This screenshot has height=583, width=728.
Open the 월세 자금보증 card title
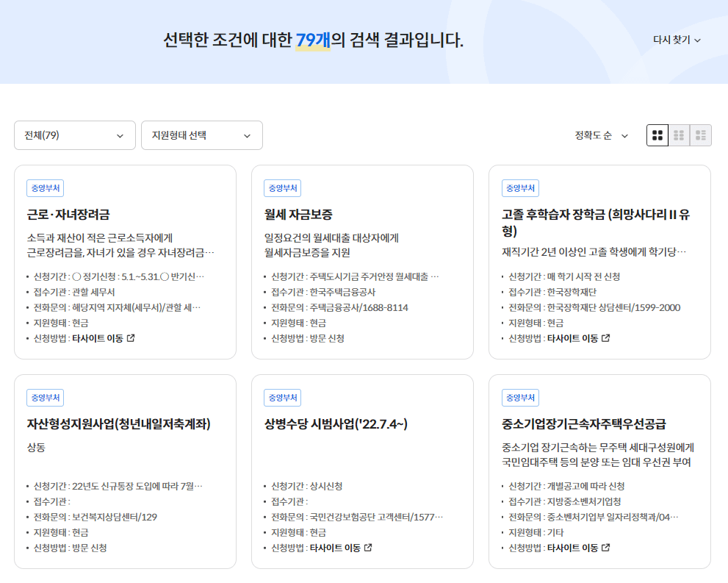pos(298,215)
